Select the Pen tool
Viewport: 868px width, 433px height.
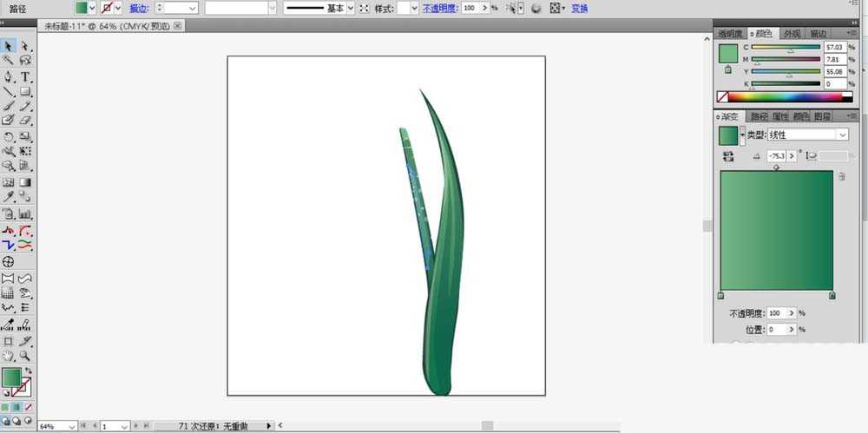(9, 77)
